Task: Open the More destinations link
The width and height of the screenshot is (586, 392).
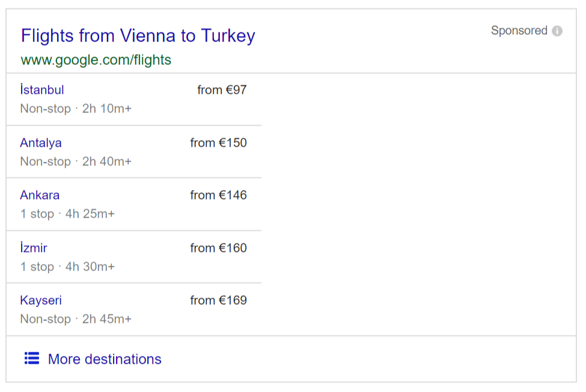Action: pyautogui.click(x=105, y=359)
